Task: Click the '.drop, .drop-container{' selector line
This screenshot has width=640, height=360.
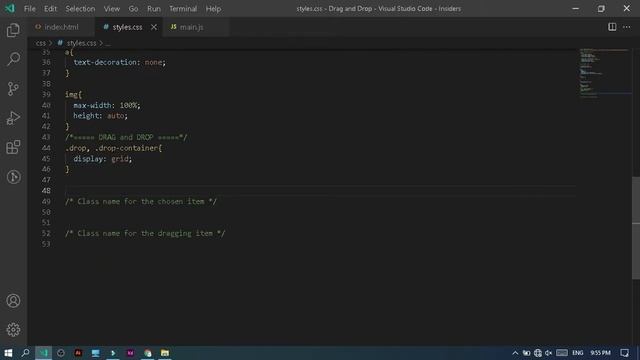Action: (x=113, y=148)
